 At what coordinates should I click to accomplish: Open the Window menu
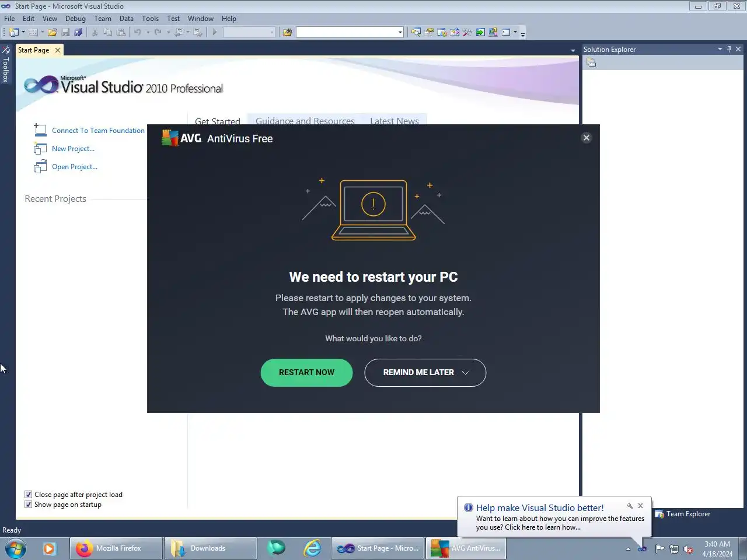200,19
